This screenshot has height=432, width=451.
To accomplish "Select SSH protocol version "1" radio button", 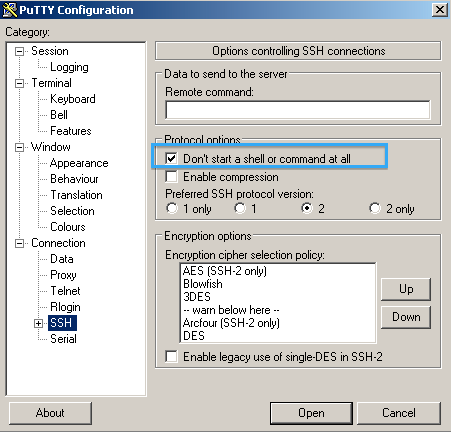I will click(x=240, y=208).
